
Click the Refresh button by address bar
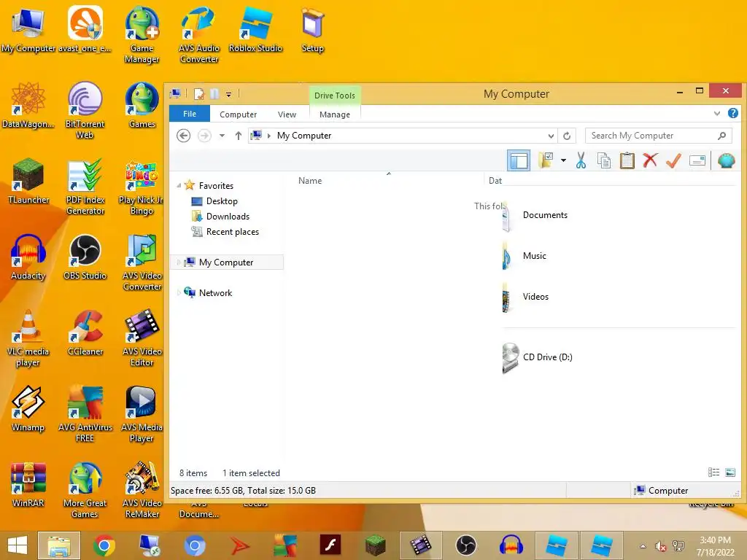coord(567,136)
